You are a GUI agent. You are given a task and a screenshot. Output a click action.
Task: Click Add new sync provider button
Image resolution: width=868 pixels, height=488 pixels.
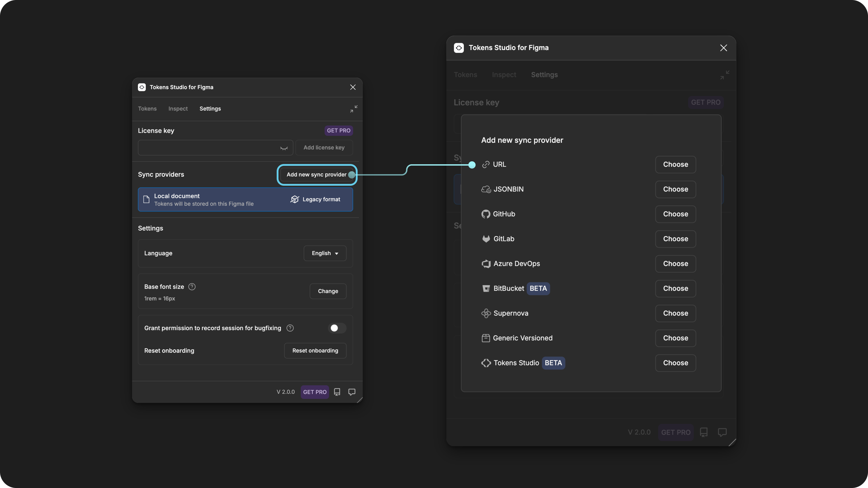point(317,174)
